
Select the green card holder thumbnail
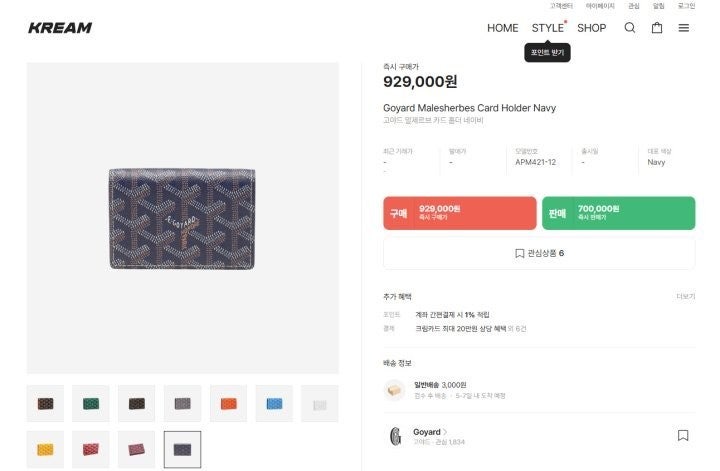tap(91, 404)
